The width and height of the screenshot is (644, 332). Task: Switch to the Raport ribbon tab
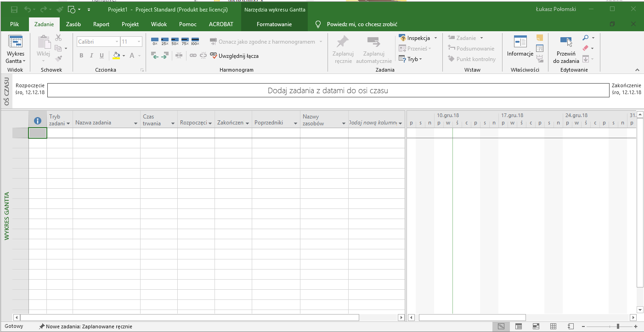coord(101,24)
